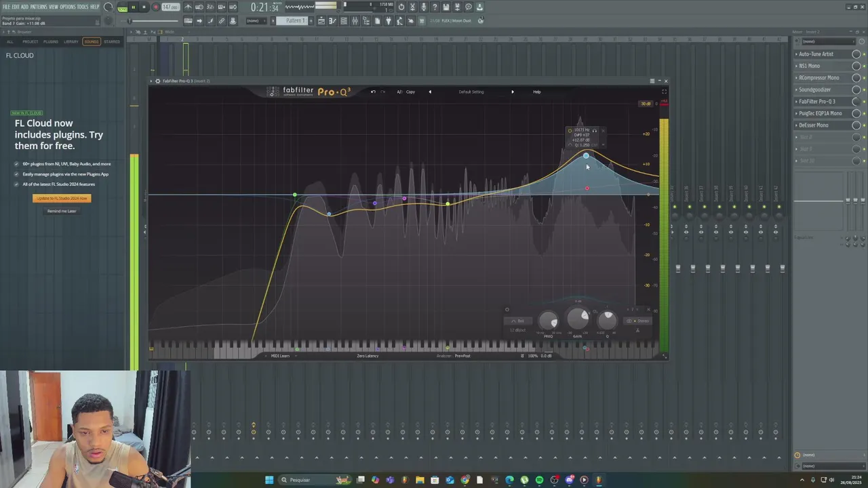Switch to the LIBRARY browser tab
Image resolution: width=868 pixels, height=488 pixels.
click(71, 41)
